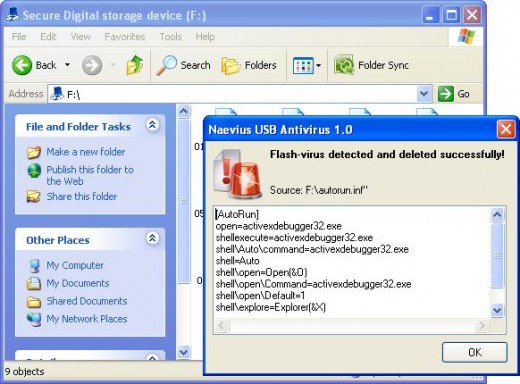Click OK in Naevius USB Antivirus dialog
This screenshot has height=384, width=520.
coord(475,352)
